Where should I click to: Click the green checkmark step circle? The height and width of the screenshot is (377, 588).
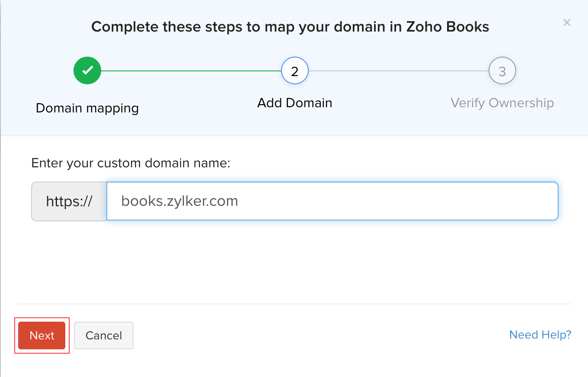[87, 71]
